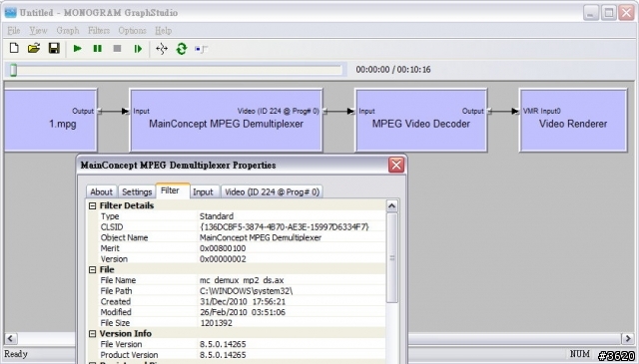639x364 pixels.
Task: Open the View menu
Action: 38,31
